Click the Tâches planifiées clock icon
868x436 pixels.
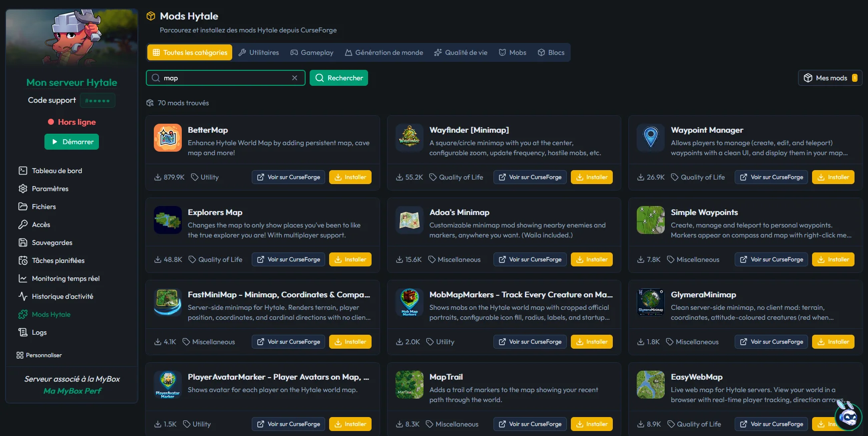[x=23, y=260]
